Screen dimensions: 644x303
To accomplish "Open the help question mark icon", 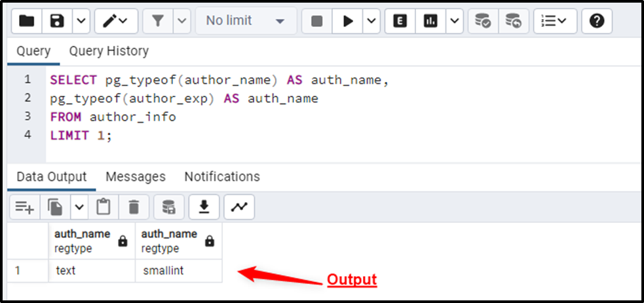I will [597, 21].
